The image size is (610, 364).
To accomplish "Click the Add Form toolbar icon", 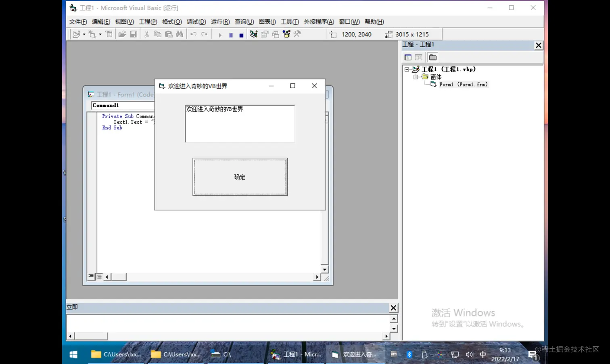I will pos(92,34).
